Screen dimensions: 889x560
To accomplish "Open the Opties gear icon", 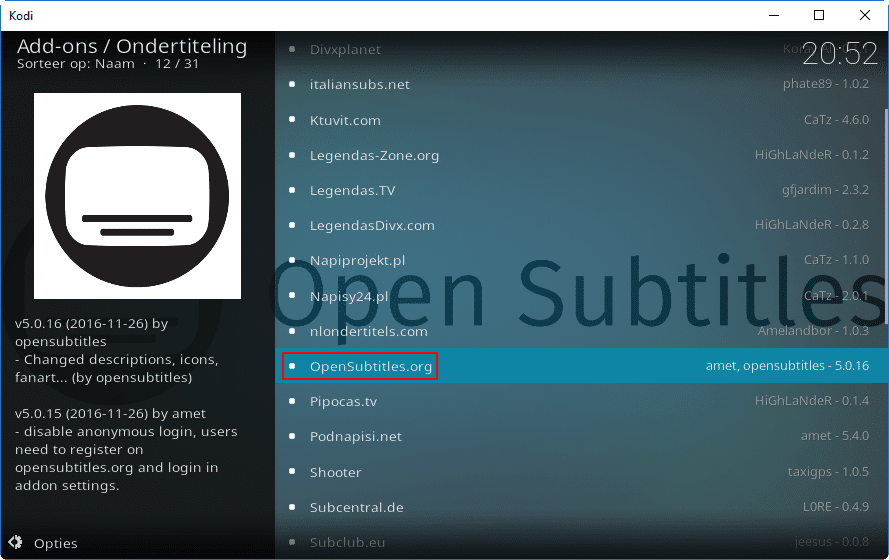I will [15, 542].
